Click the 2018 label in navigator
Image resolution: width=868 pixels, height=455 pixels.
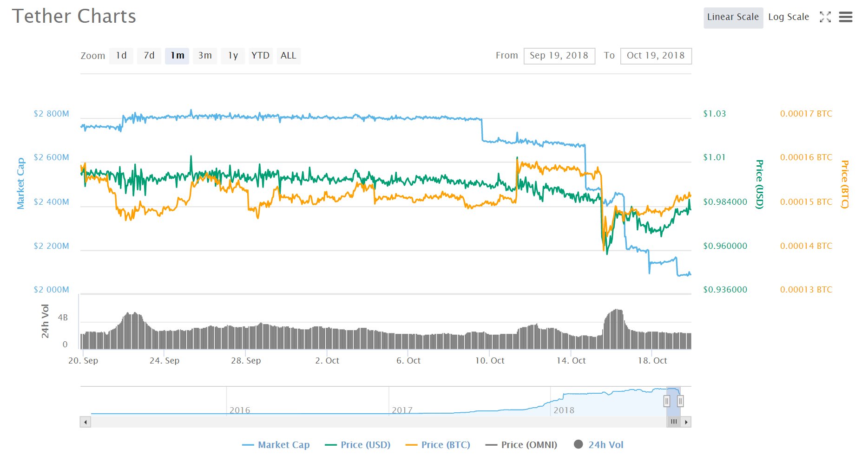(564, 410)
